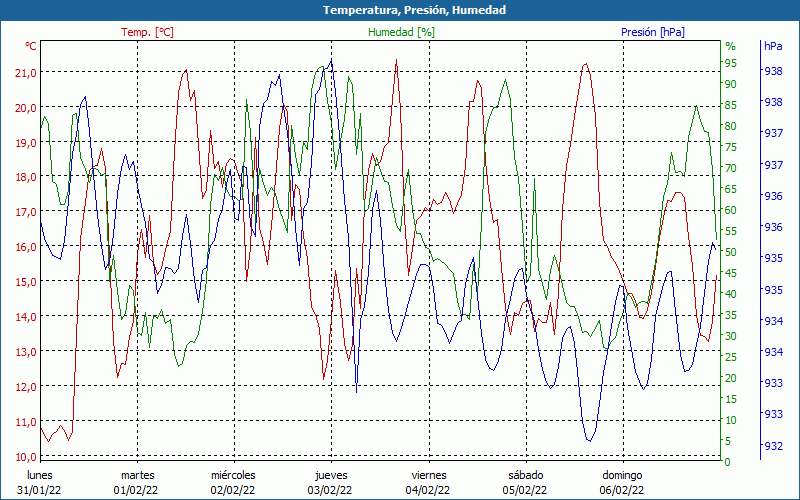Screen dimensions: 800x500
Task: Click the 95 humidity axis value
Action: (731, 63)
